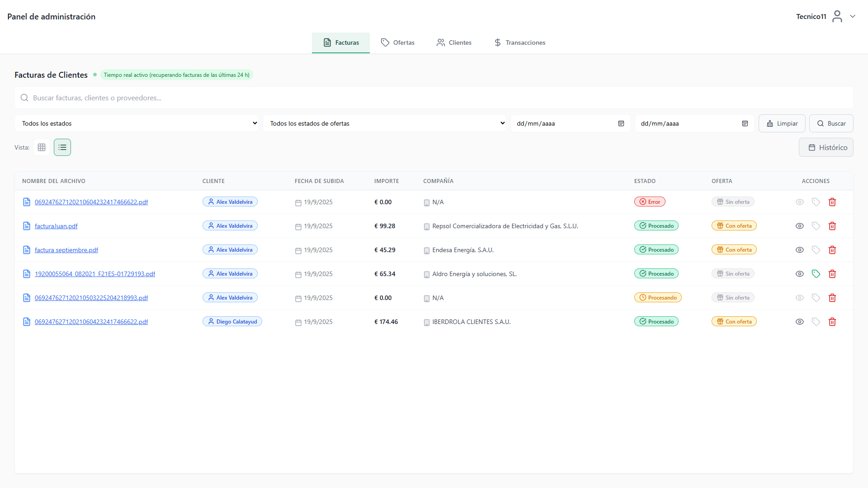
Task: Click the Buscar button
Action: (831, 123)
